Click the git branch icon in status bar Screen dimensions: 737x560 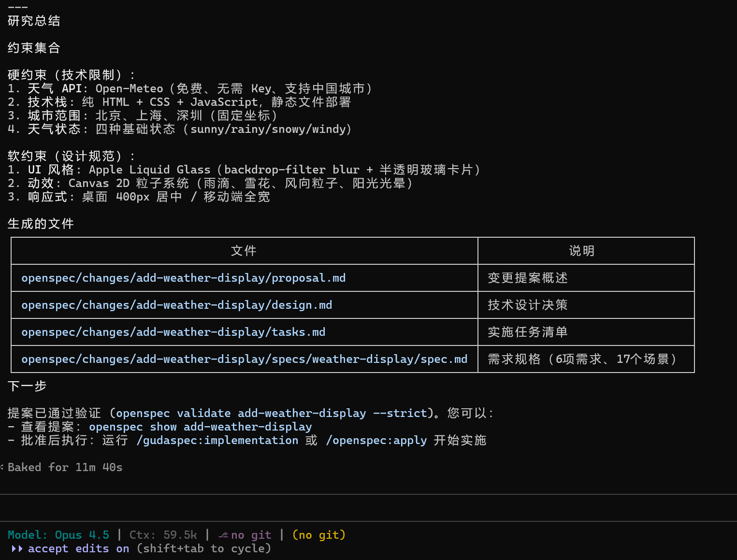point(223,535)
